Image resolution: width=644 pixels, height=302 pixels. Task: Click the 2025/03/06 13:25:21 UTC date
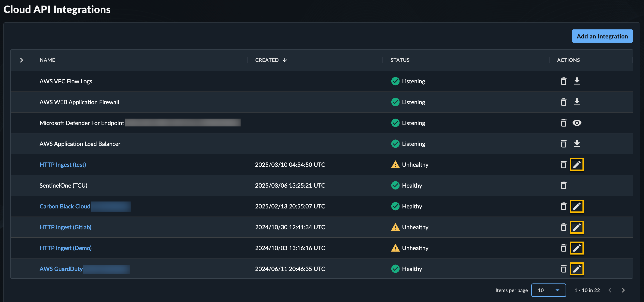pos(290,186)
